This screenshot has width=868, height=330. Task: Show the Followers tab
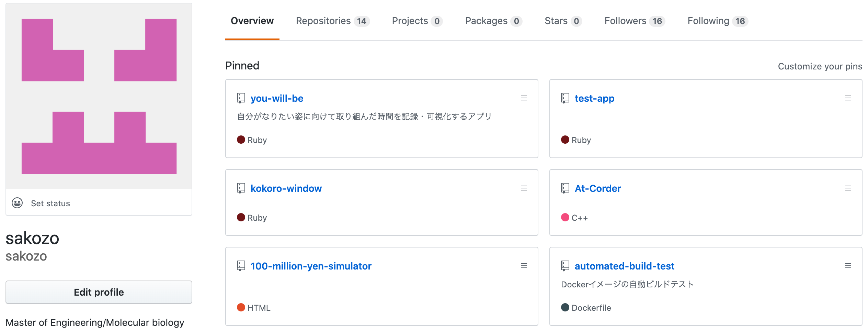(x=635, y=21)
